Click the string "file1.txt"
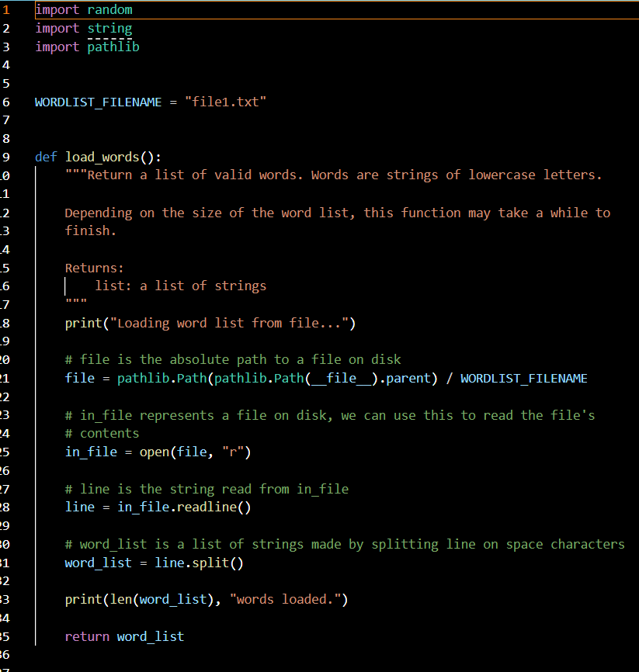Screen dimensions: 639x672 coord(225,101)
